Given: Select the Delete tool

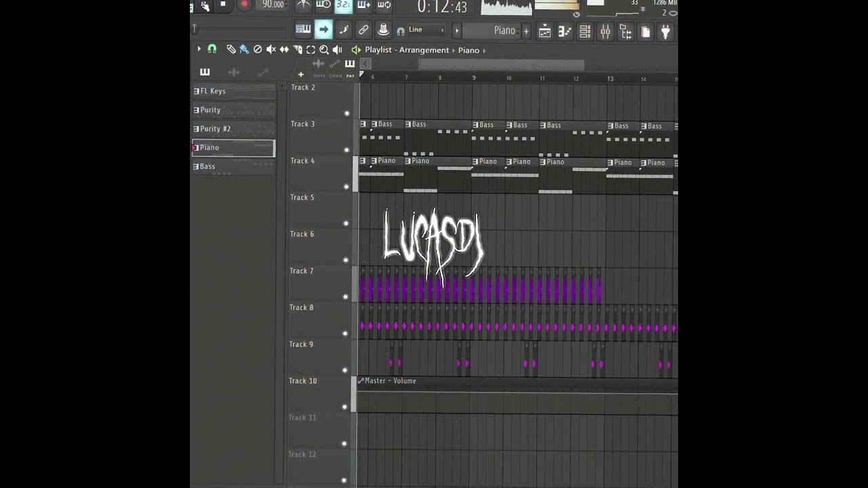Looking at the screenshot, I should pyautogui.click(x=258, y=49).
